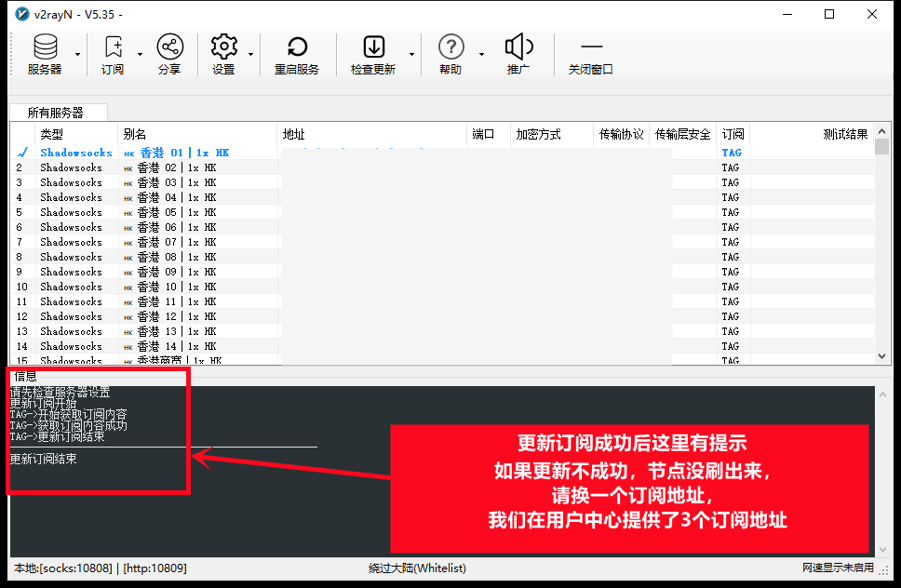This screenshot has width=901, height=588.
Task: Expand the 设置 dropdown arrow
Action: coord(251,54)
